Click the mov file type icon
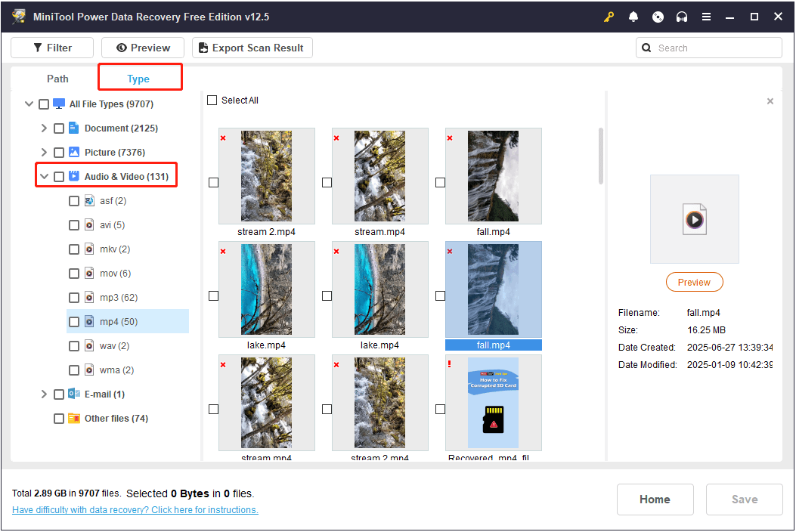 89,273
